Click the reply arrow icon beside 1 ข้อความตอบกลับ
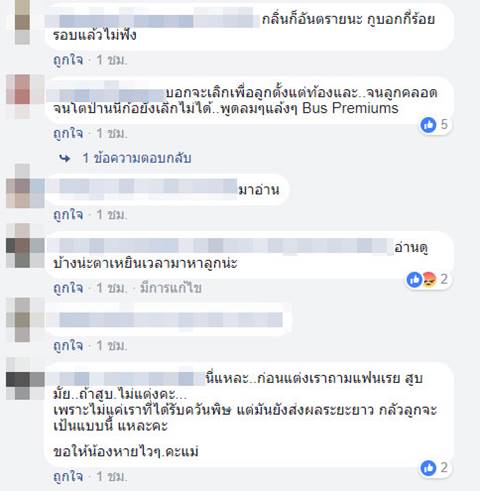 pyautogui.click(x=65, y=158)
